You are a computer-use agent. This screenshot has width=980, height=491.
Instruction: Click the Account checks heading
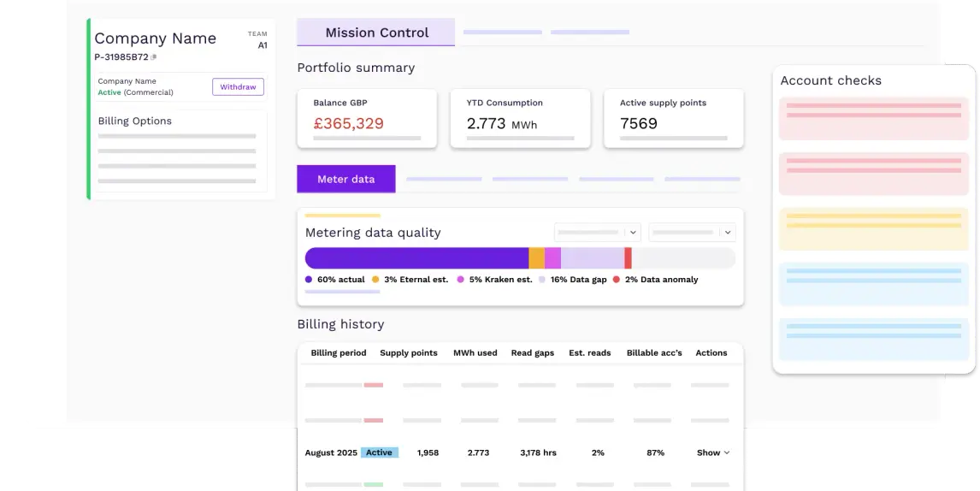(x=830, y=80)
